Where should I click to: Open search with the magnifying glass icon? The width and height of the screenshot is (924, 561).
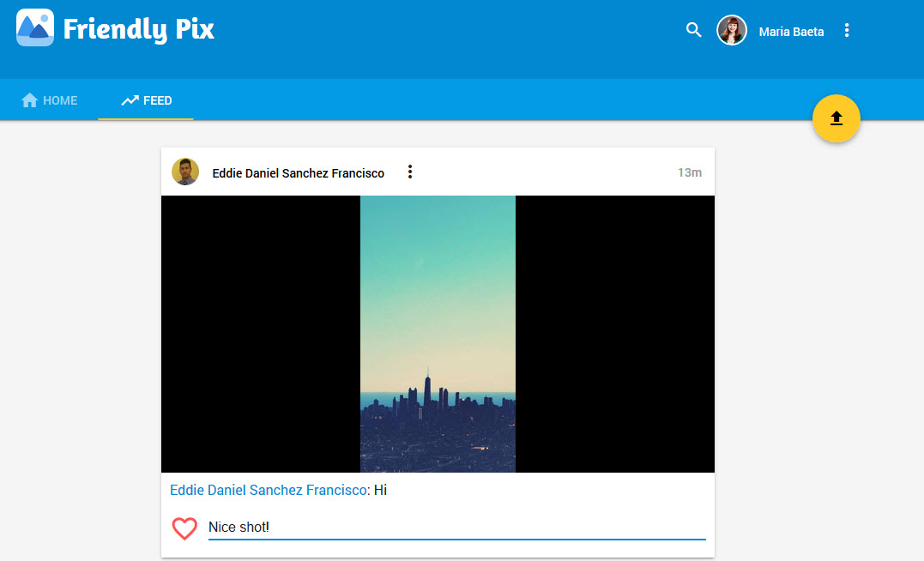point(693,31)
